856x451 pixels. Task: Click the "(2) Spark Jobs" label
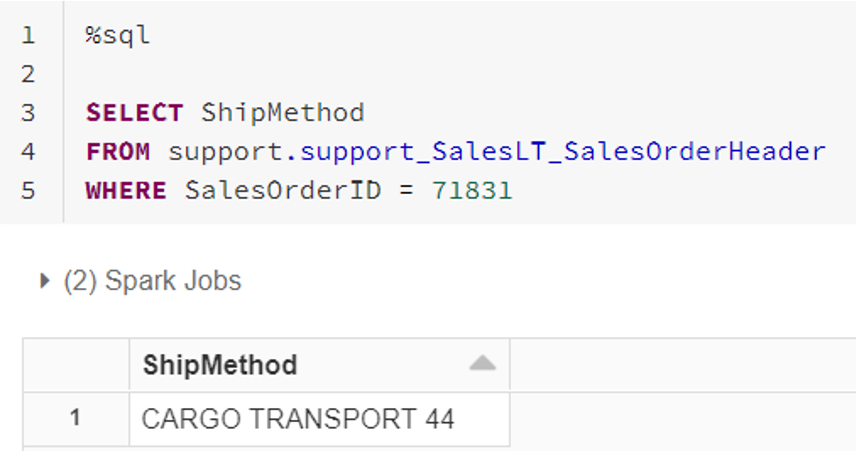152,281
